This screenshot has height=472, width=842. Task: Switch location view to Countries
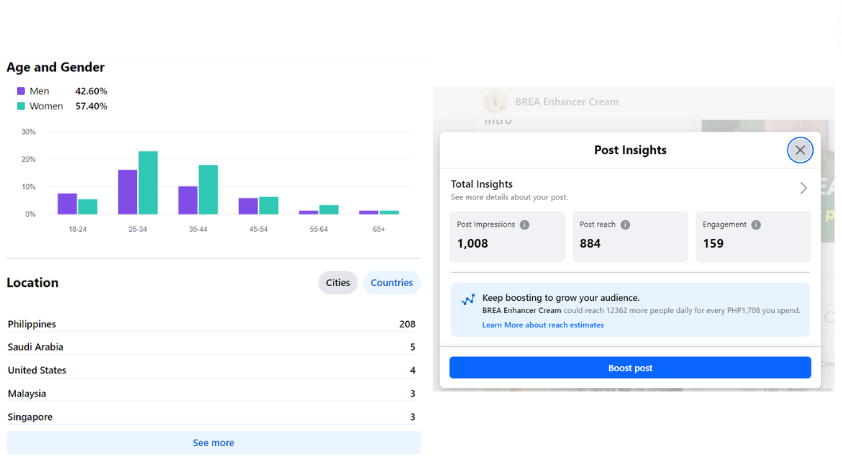[x=392, y=283]
